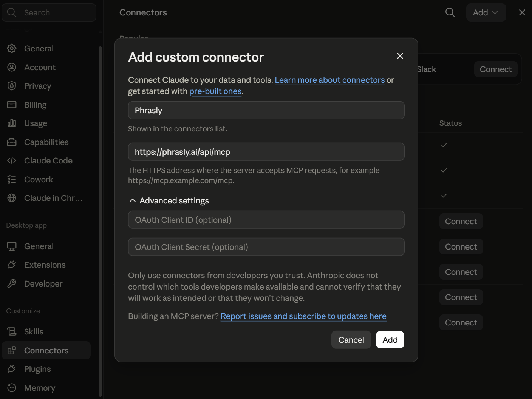Screen dimensions: 532x399
Task: Click the server URL field with phrasly.ai
Action: coord(266,152)
